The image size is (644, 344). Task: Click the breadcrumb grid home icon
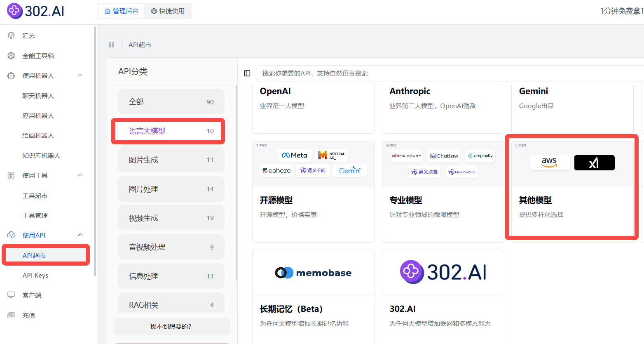[x=112, y=45]
